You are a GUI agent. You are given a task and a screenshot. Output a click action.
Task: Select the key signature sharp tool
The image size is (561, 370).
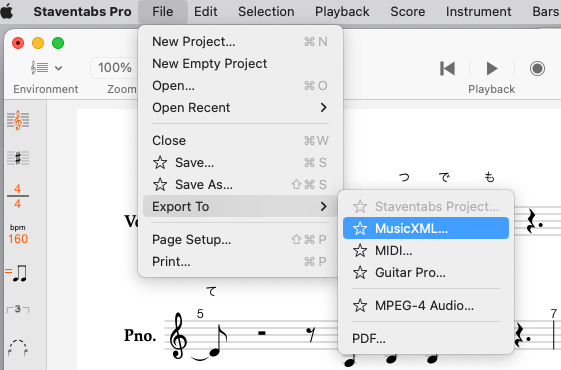point(18,158)
